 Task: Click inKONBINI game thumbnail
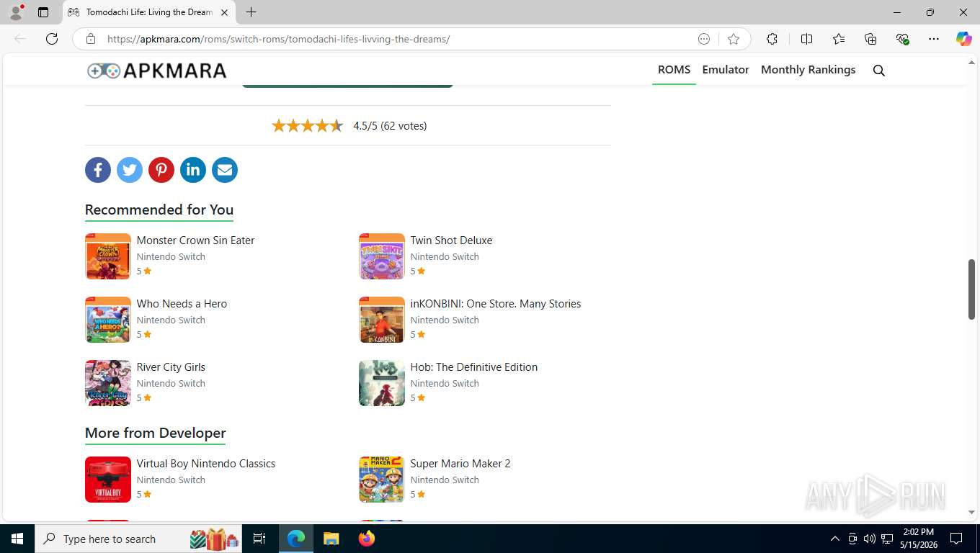(382, 320)
